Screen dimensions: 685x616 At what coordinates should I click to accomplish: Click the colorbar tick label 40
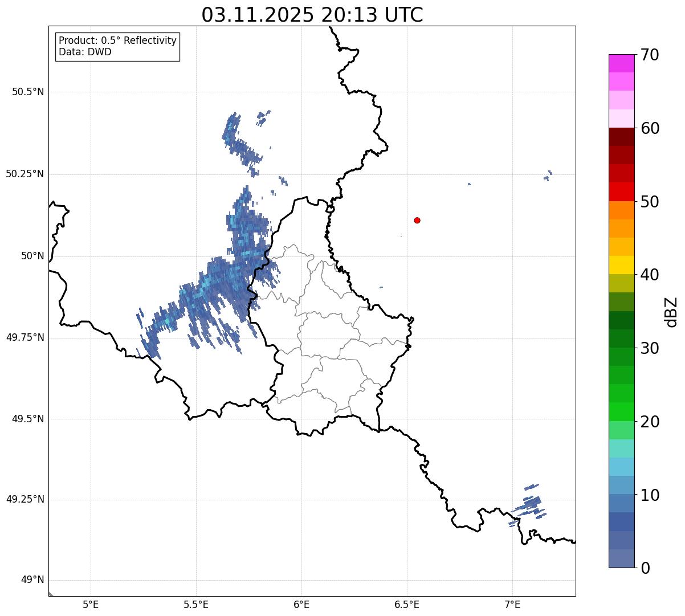[x=650, y=275]
